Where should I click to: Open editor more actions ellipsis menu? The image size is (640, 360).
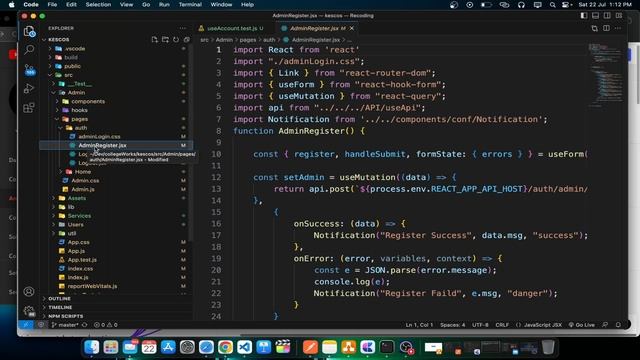coord(618,28)
